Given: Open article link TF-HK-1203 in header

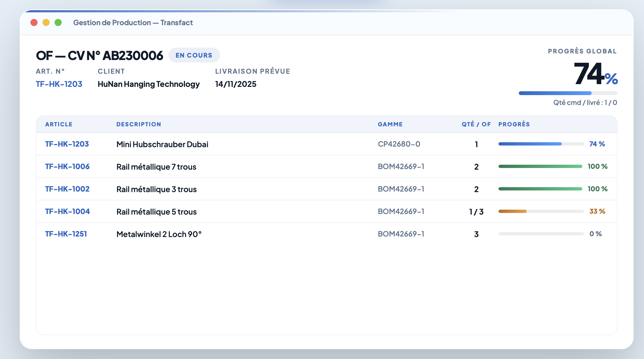Looking at the screenshot, I should [x=59, y=84].
